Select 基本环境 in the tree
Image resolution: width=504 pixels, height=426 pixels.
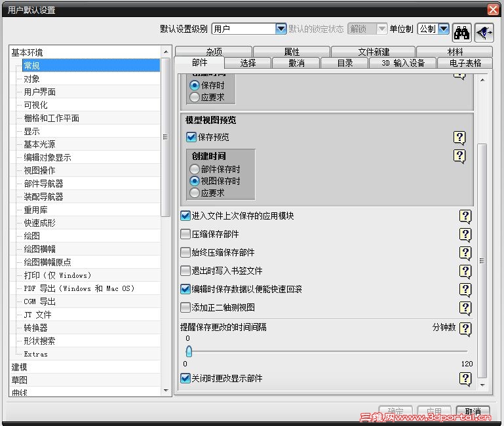pos(27,52)
